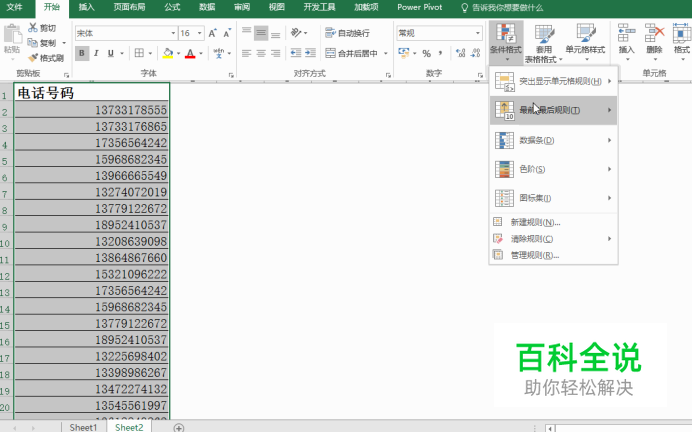
Task: Click the text orientation icon
Action: pyautogui.click(x=296, y=33)
